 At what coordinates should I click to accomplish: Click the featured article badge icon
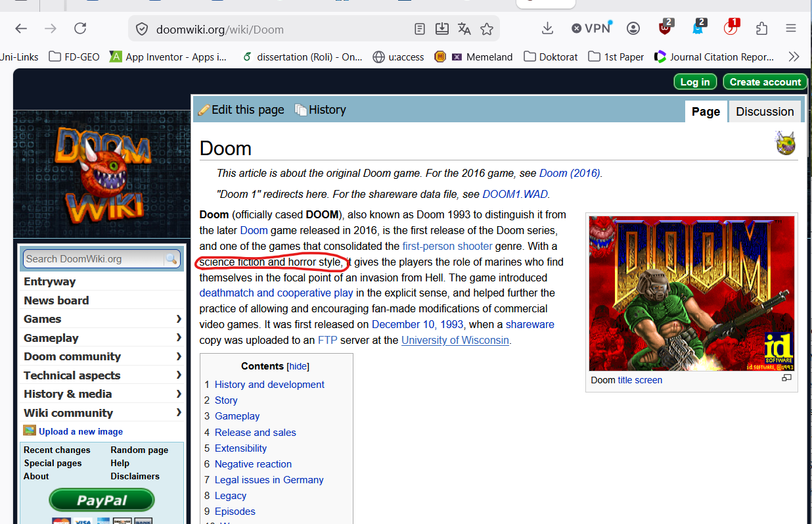[x=786, y=143]
